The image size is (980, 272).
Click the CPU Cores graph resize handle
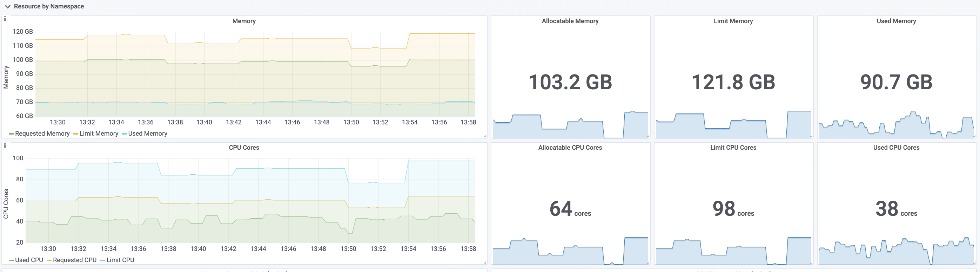click(x=485, y=262)
